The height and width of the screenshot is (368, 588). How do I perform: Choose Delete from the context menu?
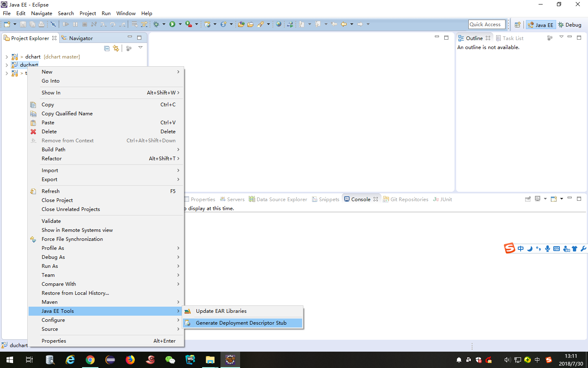(106, 132)
